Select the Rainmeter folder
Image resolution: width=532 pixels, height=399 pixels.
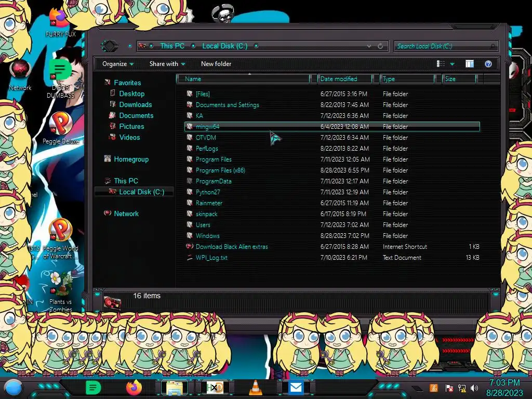[209, 203]
